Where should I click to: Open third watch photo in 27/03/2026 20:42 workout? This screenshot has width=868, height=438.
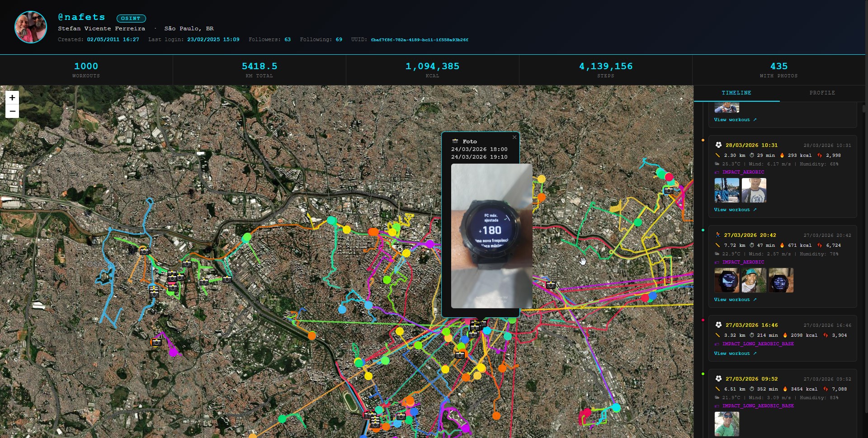(x=781, y=280)
